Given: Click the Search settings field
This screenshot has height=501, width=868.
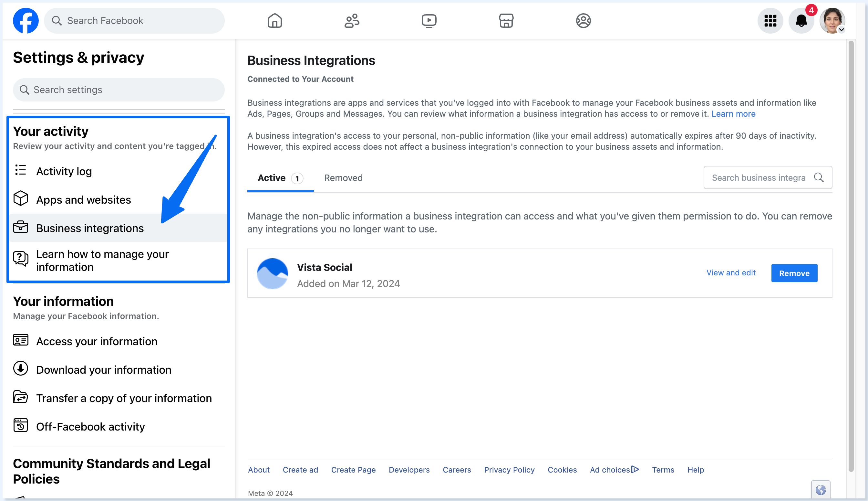Looking at the screenshot, I should pyautogui.click(x=119, y=90).
